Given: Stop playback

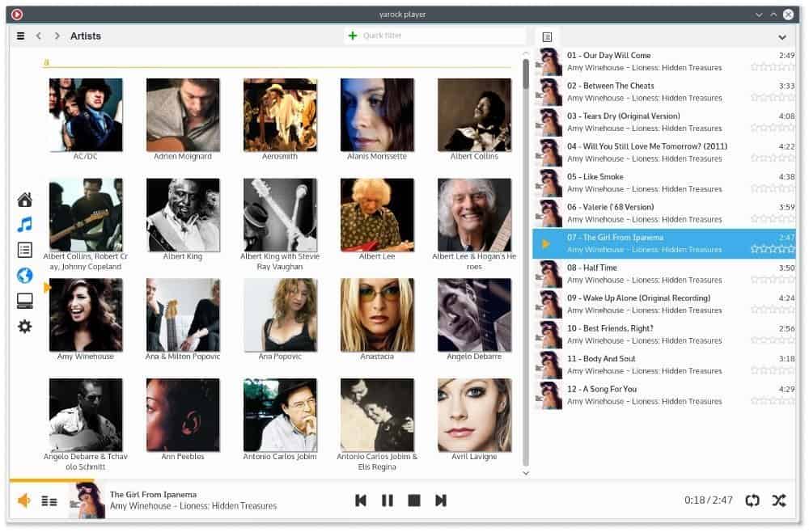Looking at the screenshot, I should click(x=413, y=500).
